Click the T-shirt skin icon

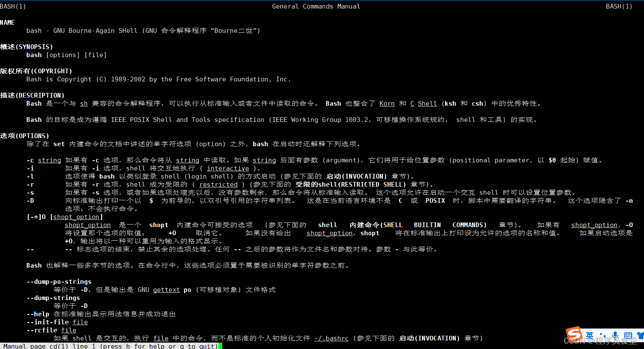(640, 335)
